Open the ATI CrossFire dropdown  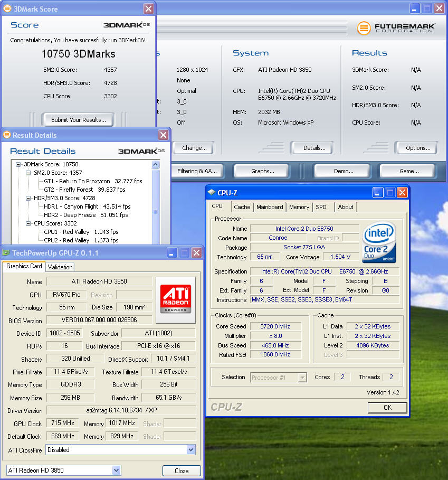click(x=190, y=450)
